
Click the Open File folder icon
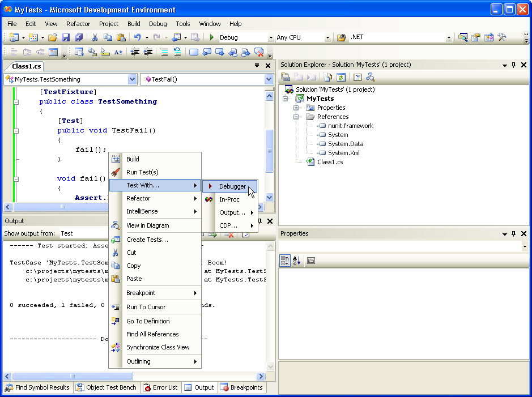53,37
